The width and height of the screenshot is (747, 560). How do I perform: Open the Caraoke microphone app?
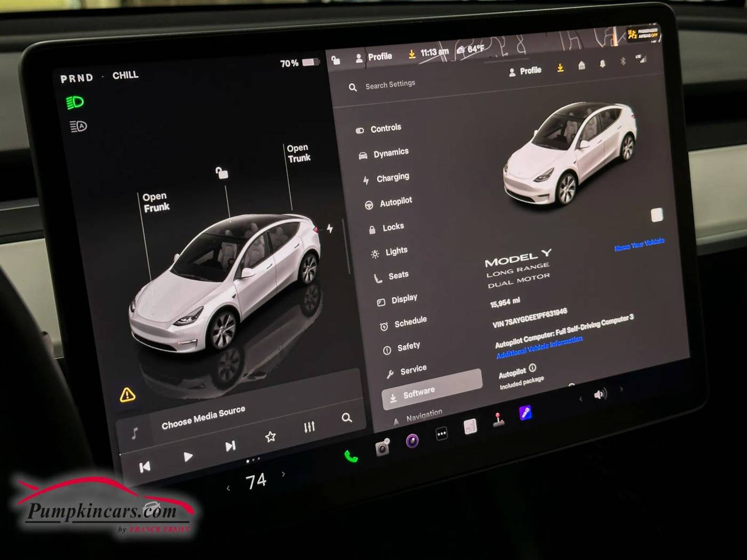pos(526,412)
